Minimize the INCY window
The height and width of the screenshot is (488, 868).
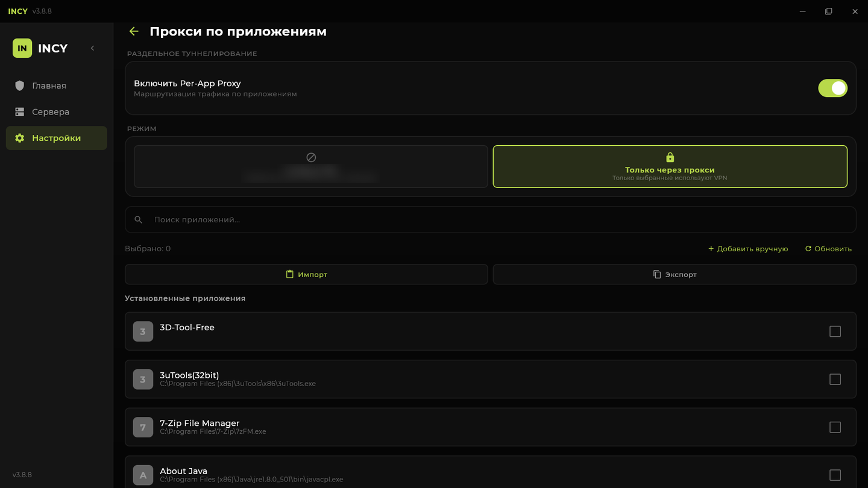pyautogui.click(x=802, y=11)
